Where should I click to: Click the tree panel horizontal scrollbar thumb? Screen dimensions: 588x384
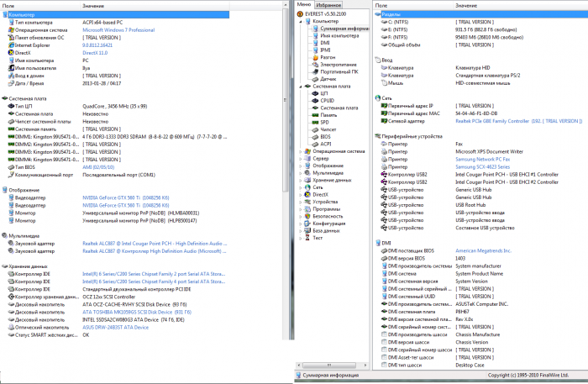tap(329, 365)
